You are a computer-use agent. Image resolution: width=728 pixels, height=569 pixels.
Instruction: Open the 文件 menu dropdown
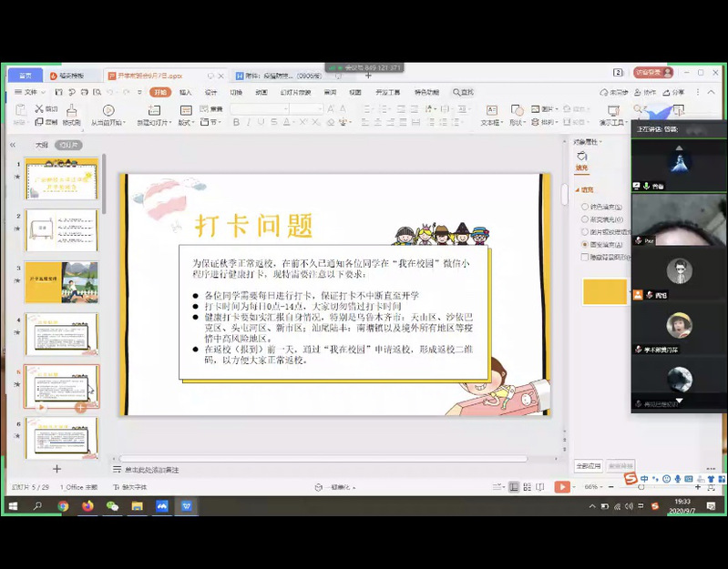(x=31, y=92)
